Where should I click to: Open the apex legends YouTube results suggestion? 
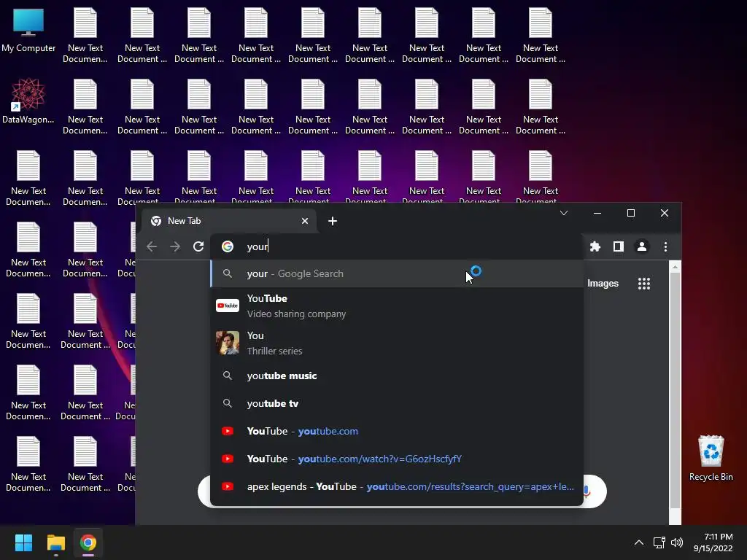coord(396,486)
